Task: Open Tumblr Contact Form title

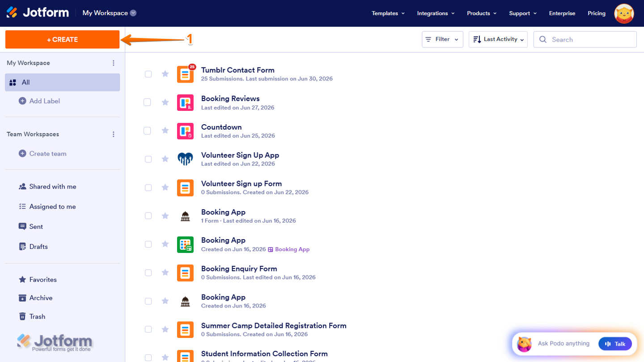Action: [238, 70]
